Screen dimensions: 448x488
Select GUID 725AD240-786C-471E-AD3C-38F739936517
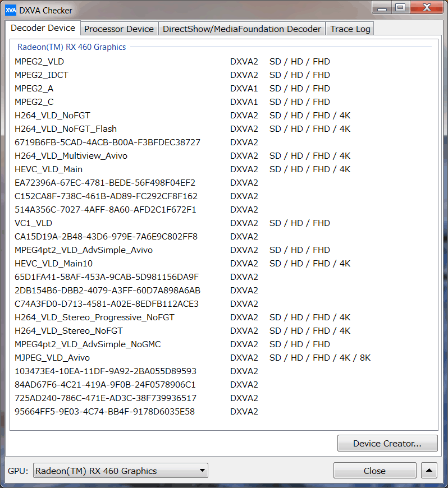pyautogui.click(x=223, y=398)
